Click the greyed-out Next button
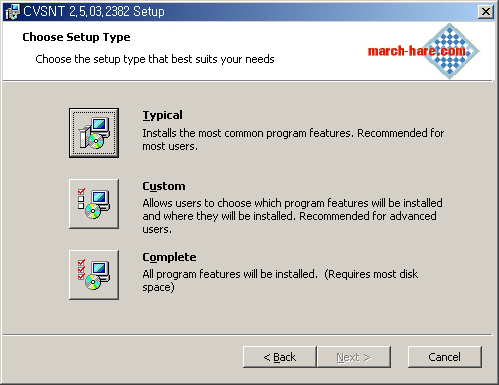The height and width of the screenshot is (385, 499). pos(354,357)
